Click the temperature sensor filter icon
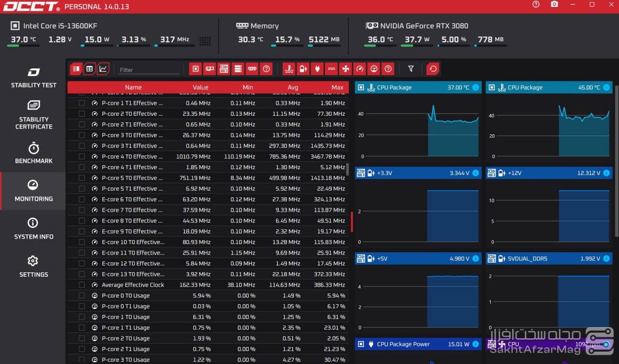619x364 pixels. pos(289,69)
